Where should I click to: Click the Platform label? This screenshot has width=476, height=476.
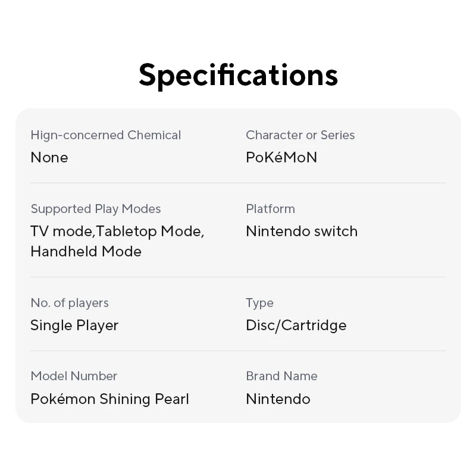[x=270, y=209]
